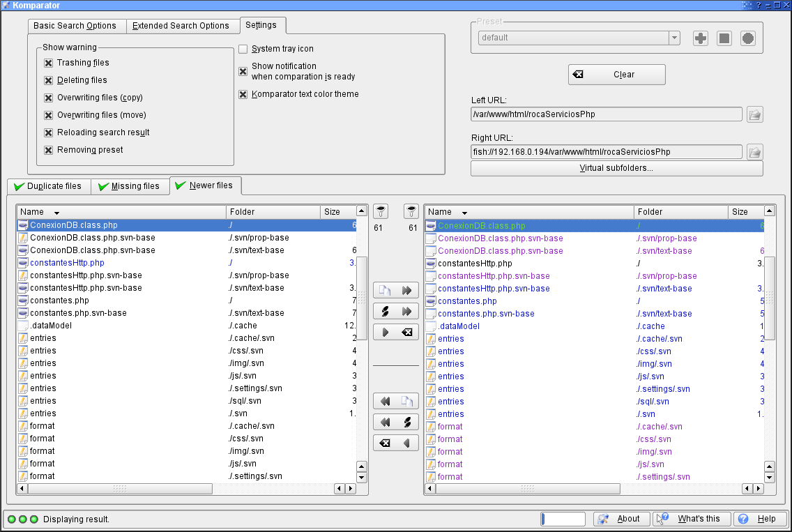Click the first green status light
Screen dimensions: 792x532
coord(12,519)
